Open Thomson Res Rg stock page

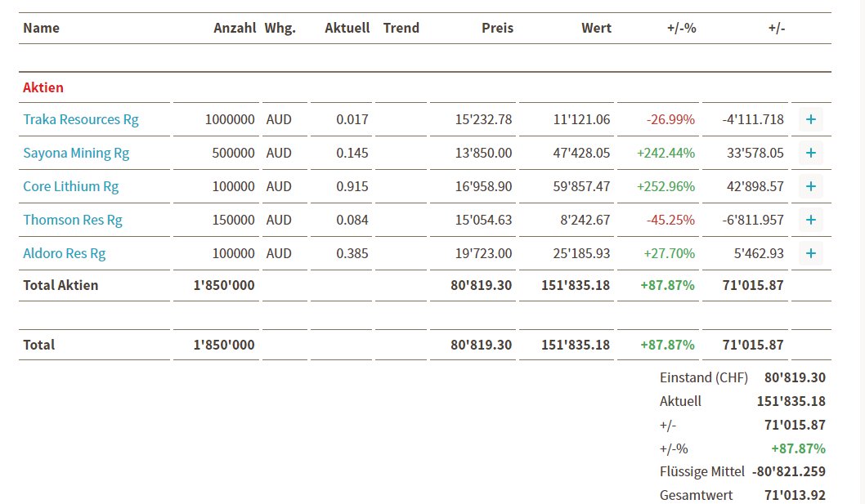(x=74, y=220)
